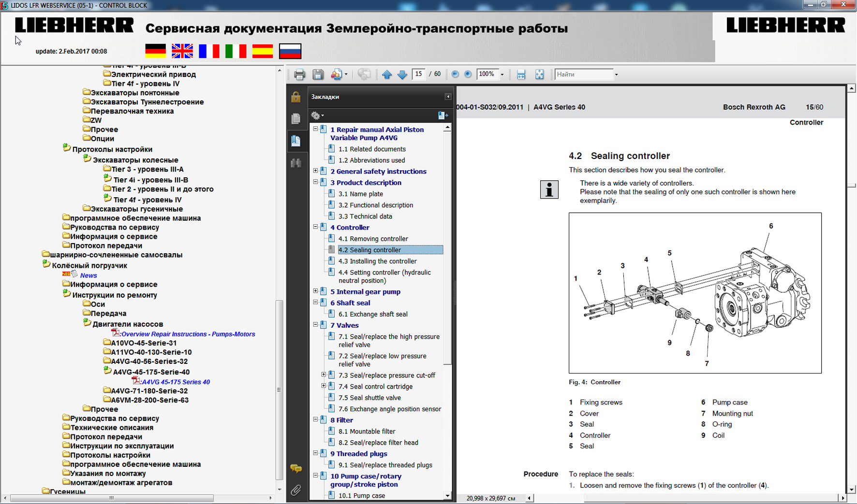Viewport: 857px width, 504px height.
Task: Open bookmarks options gear dropdown
Action: click(x=317, y=115)
